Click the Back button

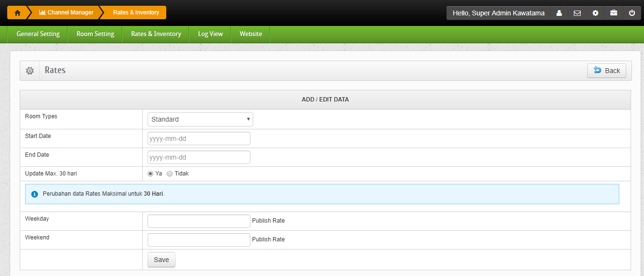click(x=607, y=71)
